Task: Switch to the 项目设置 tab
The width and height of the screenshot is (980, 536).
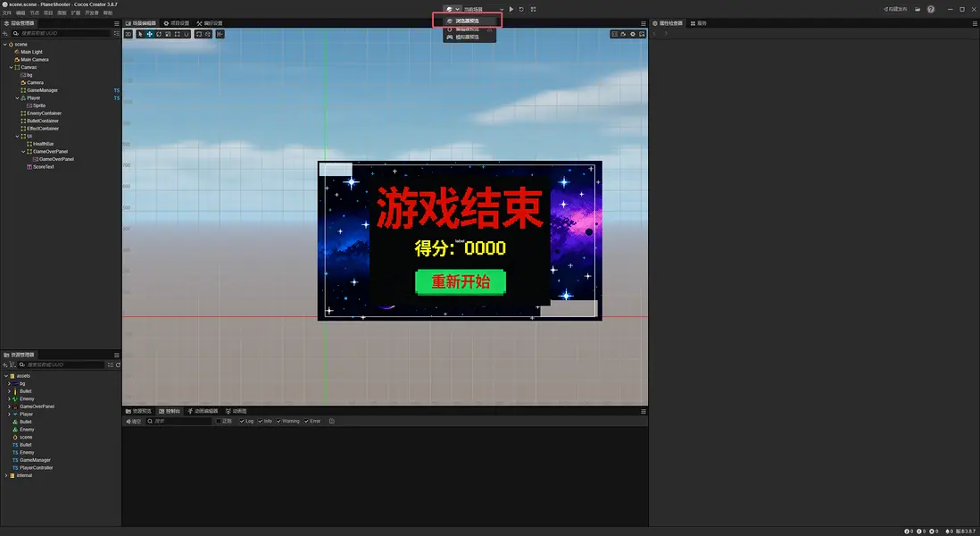Action: 176,23
